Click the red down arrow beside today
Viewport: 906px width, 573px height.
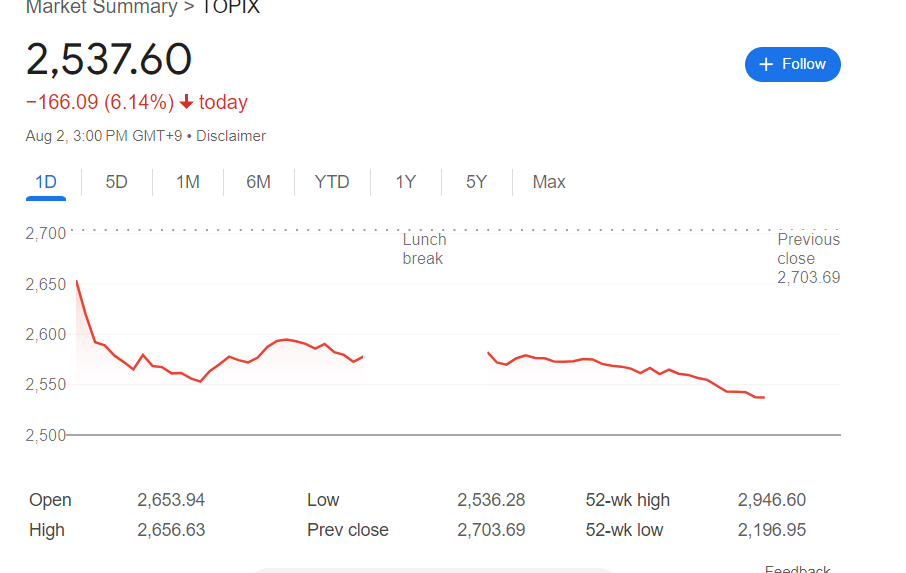point(186,102)
